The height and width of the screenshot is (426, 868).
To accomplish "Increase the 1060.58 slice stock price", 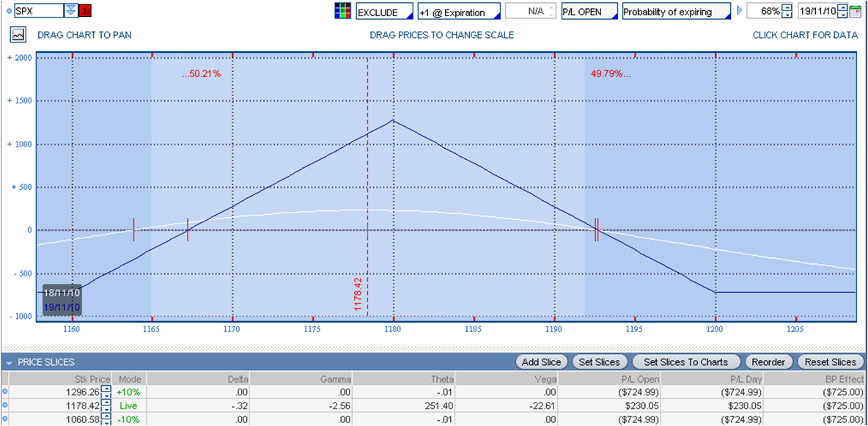I will [106, 416].
